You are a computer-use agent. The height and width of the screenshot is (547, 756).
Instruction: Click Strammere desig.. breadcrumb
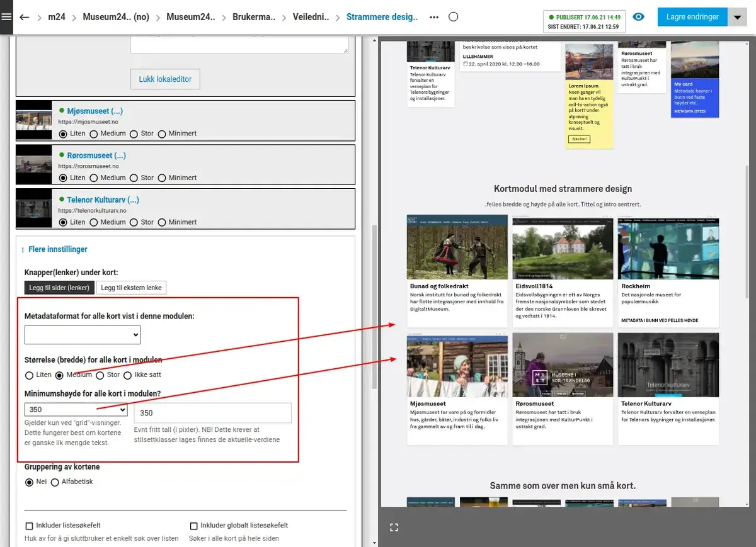pos(382,17)
